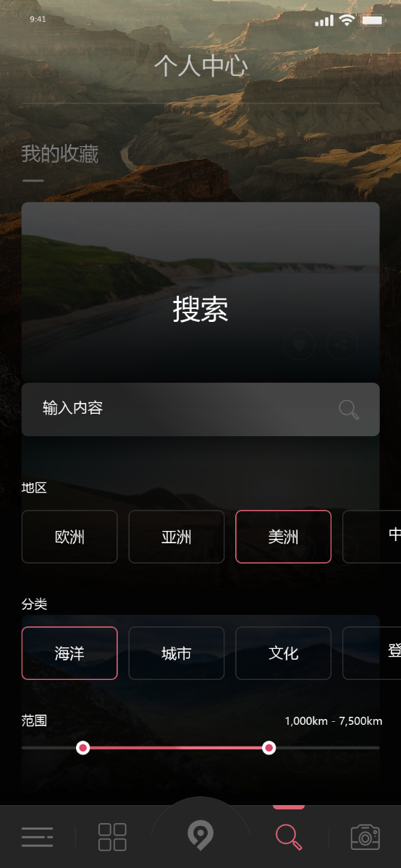The image size is (401, 868).
Task: Select the 欧洲 region chip
Action: (x=69, y=537)
